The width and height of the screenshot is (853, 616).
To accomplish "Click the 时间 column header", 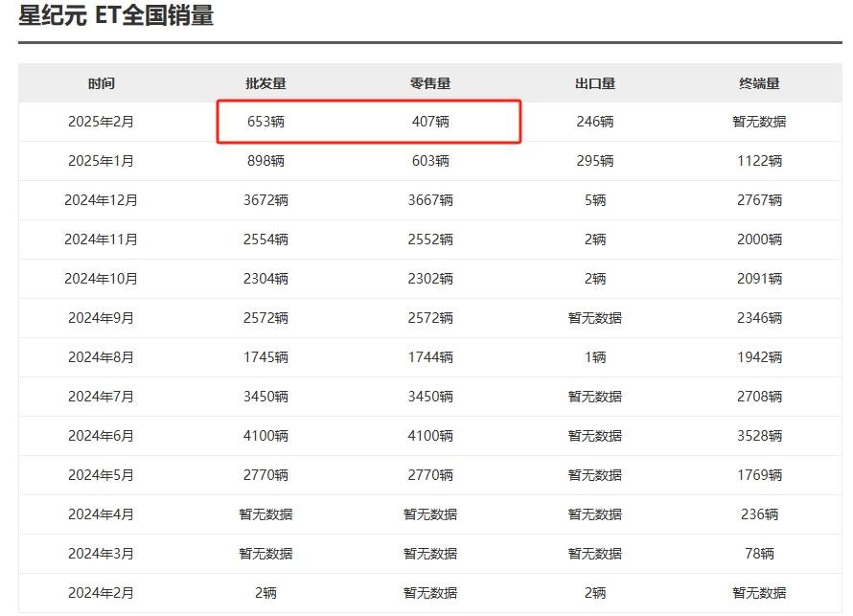I will tap(102, 83).
